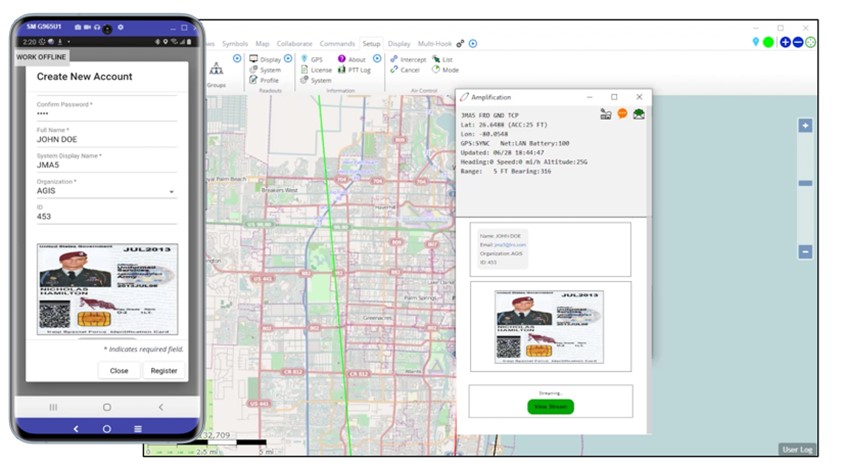Click the Profile readout icon
Viewport: 845px width, 464px height.
pyautogui.click(x=254, y=81)
